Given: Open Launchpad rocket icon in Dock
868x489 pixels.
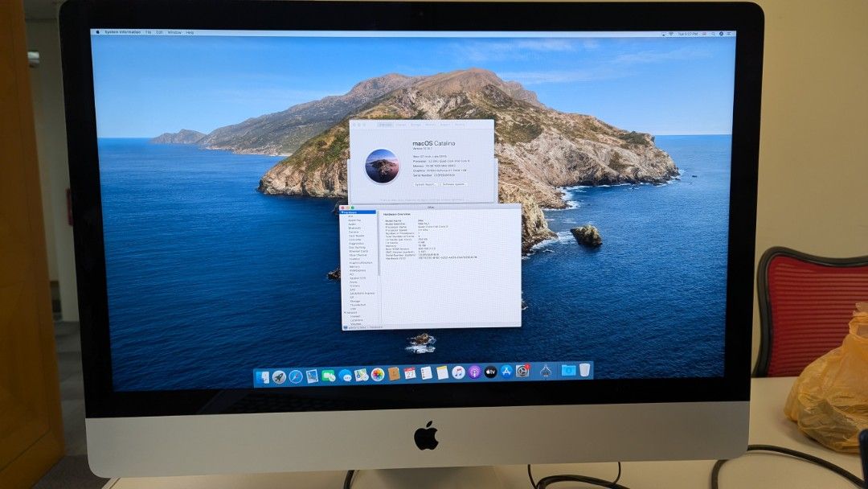Looking at the screenshot, I should (279, 376).
